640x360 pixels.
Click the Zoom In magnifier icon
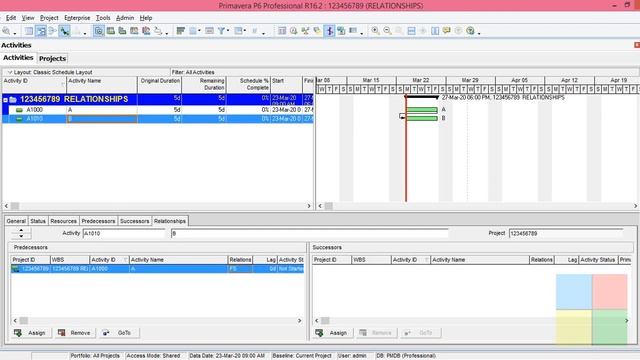375,31
